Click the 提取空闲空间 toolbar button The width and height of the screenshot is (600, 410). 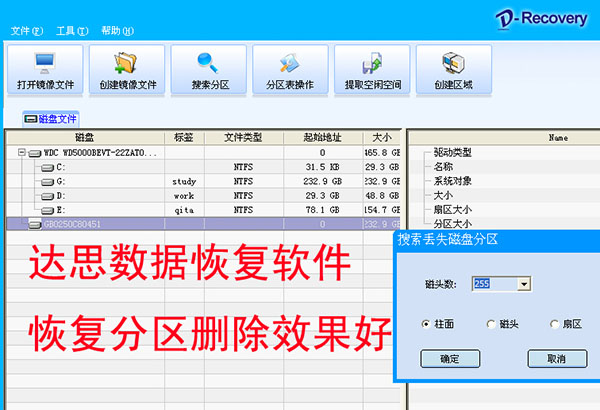[372, 69]
